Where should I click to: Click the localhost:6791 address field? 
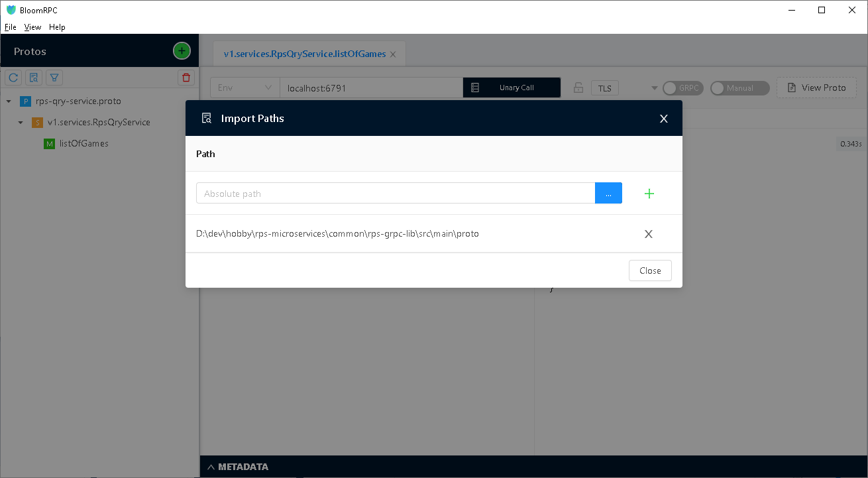(371, 88)
